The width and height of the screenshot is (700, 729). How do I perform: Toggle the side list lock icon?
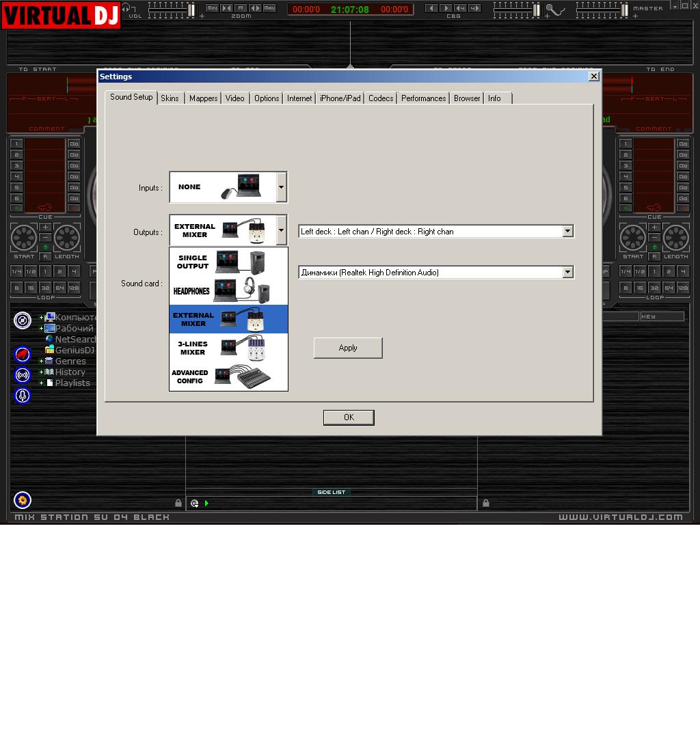click(178, 504)
